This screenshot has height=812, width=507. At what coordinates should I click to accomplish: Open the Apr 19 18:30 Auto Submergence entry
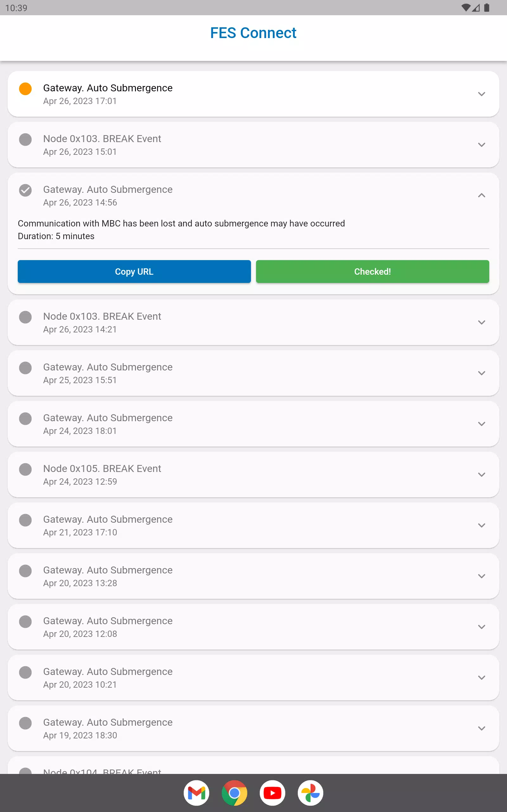pyautogui.click(x=253, y=729)
